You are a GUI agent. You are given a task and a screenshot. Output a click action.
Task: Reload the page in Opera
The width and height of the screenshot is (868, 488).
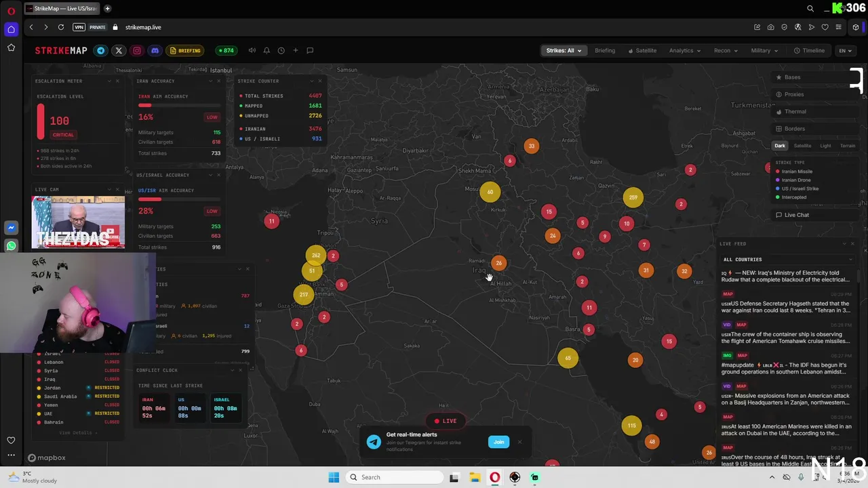pyautogui.click(x=61, y=27)
